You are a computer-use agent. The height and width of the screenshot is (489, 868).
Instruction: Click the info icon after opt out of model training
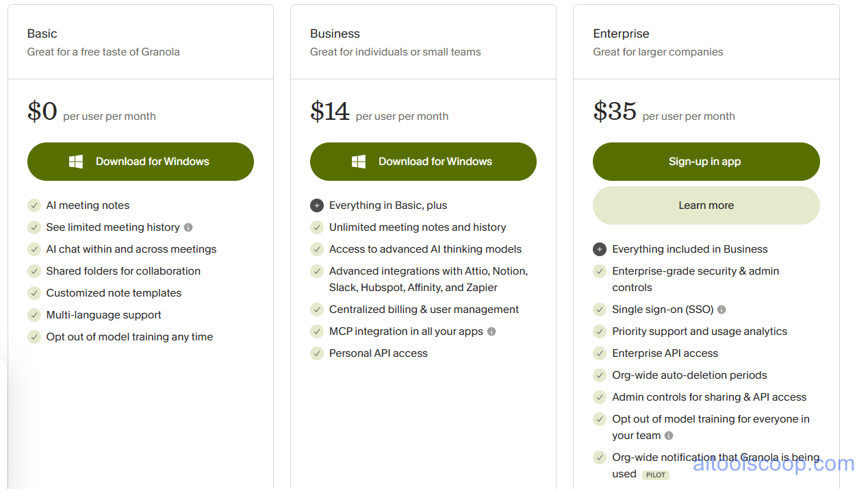[x=669, y=436]
